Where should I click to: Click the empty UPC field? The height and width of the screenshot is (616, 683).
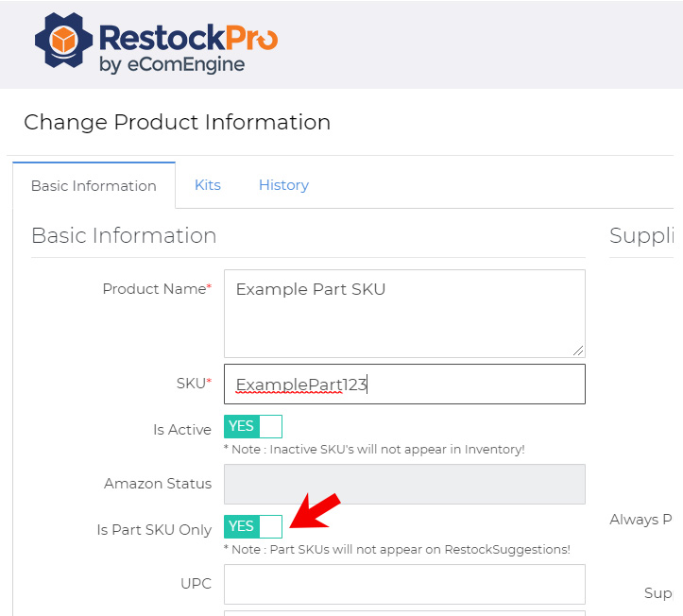pos(404,584)
